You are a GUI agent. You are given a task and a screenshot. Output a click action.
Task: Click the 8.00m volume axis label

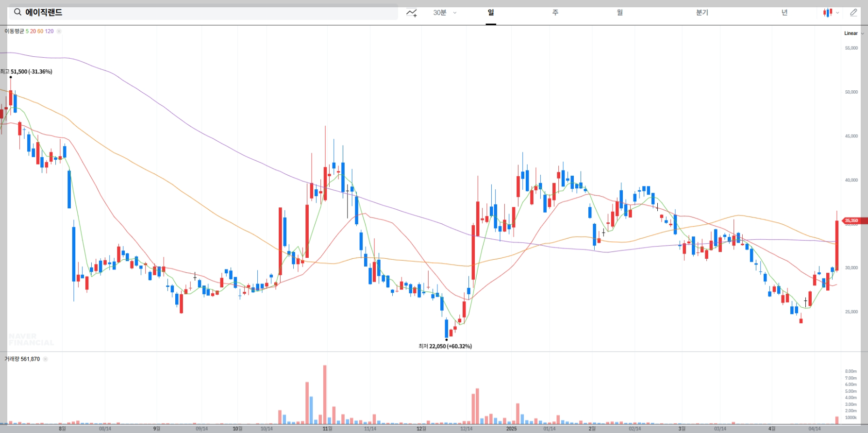[851, 371]
